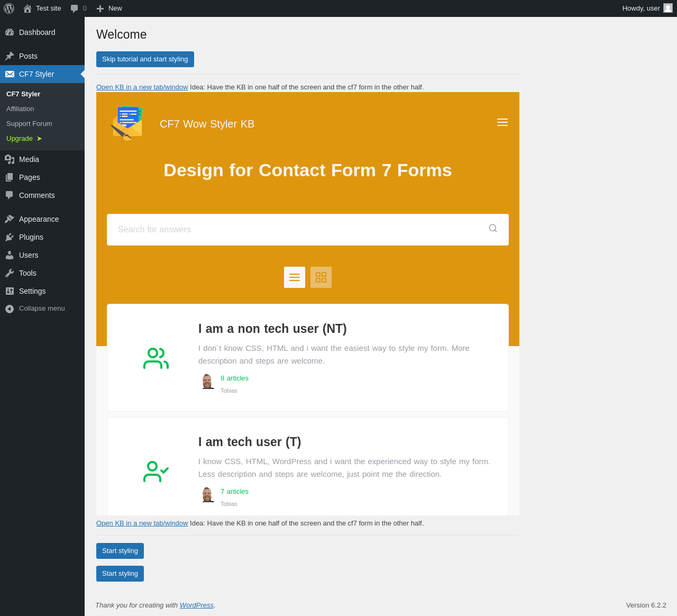Click the Upgrade submenu link
The height and width of the screenshot is (616, 677).
click(24, 138)
